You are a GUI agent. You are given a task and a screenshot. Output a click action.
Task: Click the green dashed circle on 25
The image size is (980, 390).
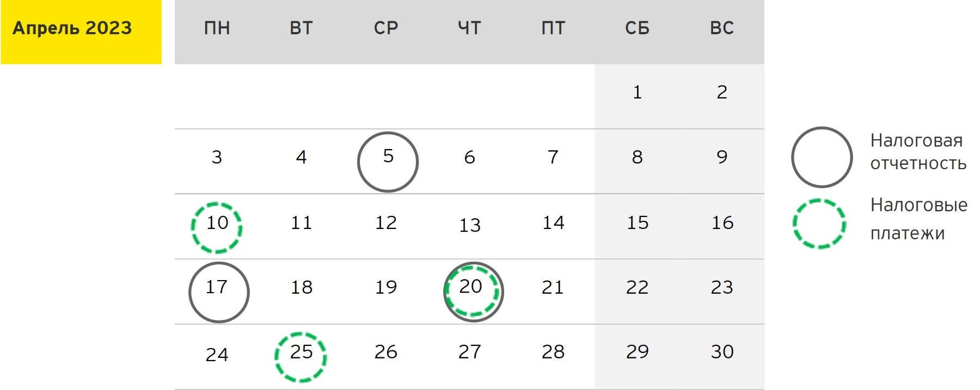pyautogui.click(x=301, y=357)
